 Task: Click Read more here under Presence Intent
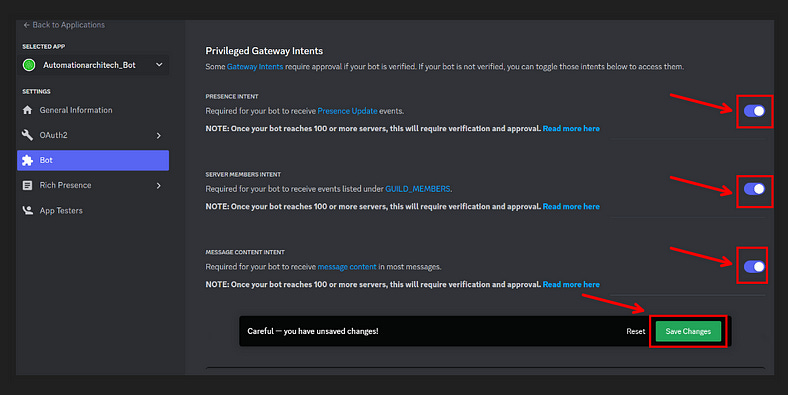click(x=571, y=129)
